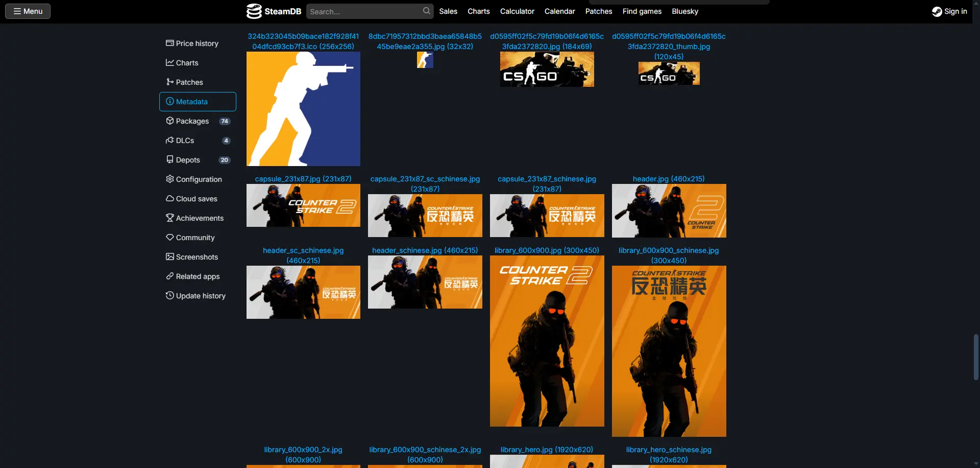This screenshot has width=980, height=468.
Task: Click the Related apps link icon
Action: tap(169, 276)
